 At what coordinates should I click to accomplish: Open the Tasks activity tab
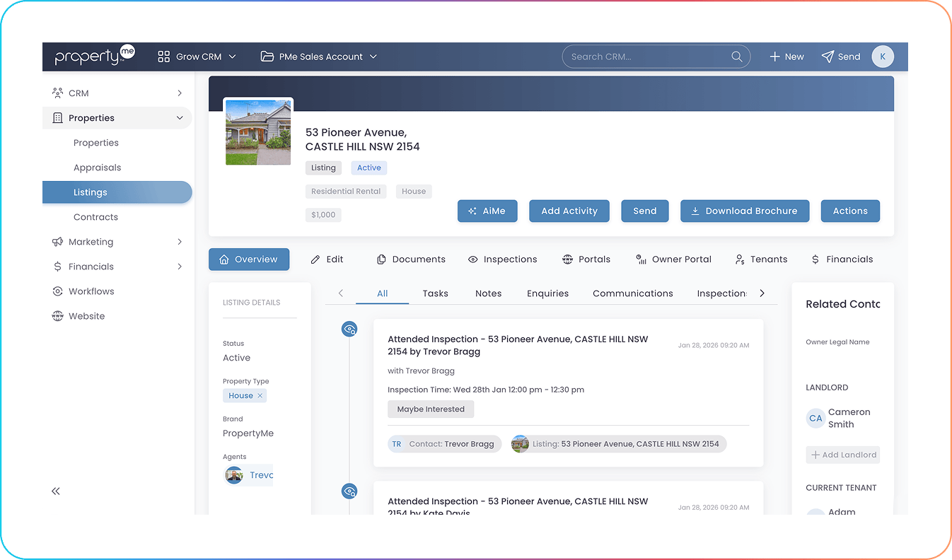pos(435,293)
